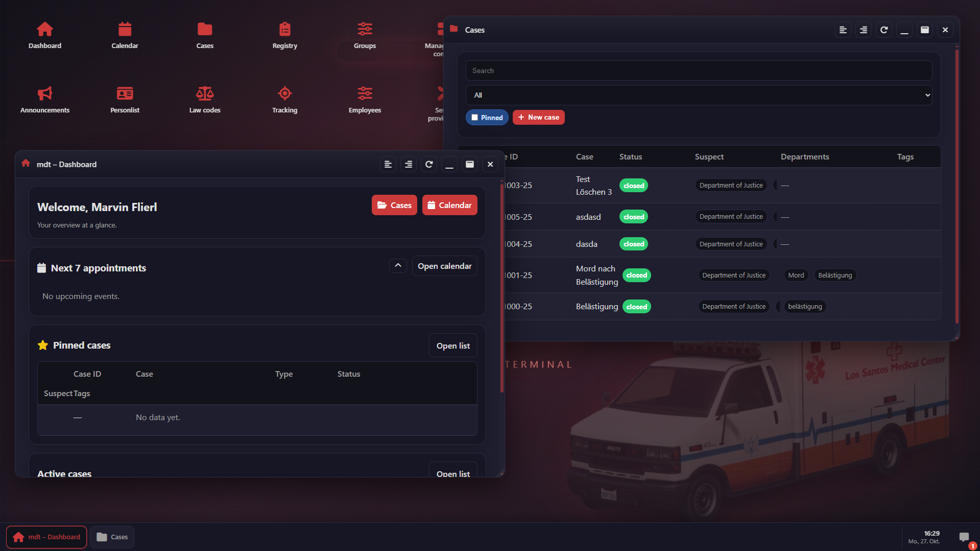Toggle the Pinned filter checkbox
Viewport: 980px width, 551px height.
pyautogui.click(x=475, y=118)
